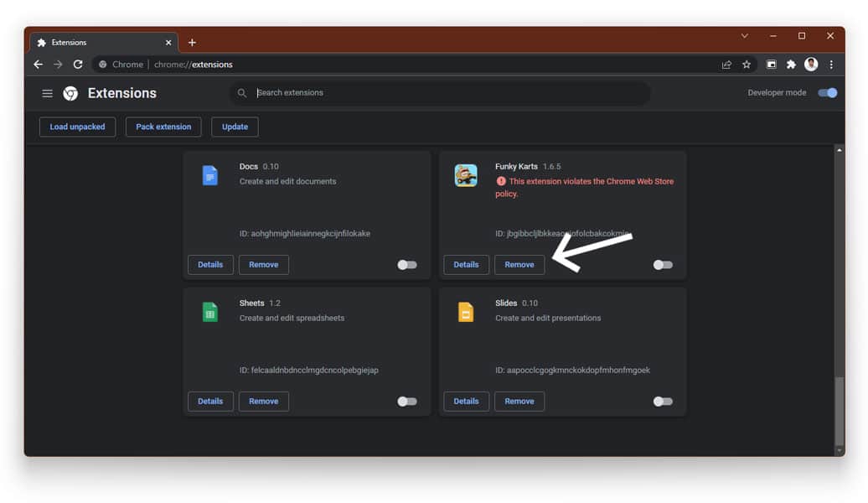The width and height of the screenshot is (868, 503).
Task: Open the tab search chevron in title bar
Action: click(x=745, y=36)
